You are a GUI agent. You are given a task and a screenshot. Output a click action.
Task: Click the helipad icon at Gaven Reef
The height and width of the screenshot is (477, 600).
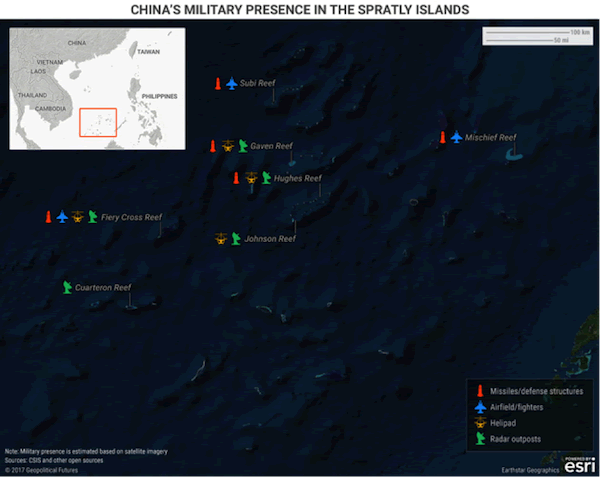(x=228, y=146)
